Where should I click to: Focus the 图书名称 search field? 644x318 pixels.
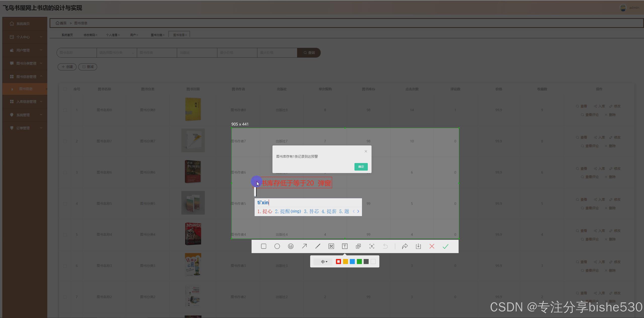(x=77, y=53)
